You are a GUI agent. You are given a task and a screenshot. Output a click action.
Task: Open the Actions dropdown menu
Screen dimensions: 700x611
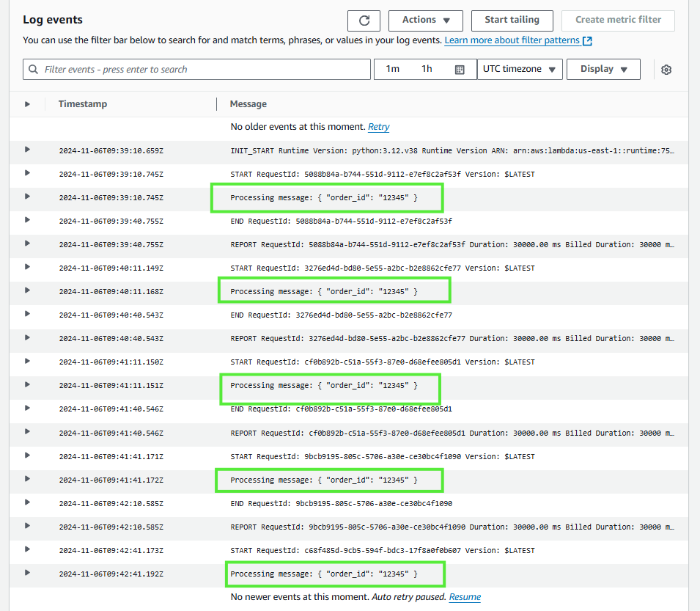425,21
